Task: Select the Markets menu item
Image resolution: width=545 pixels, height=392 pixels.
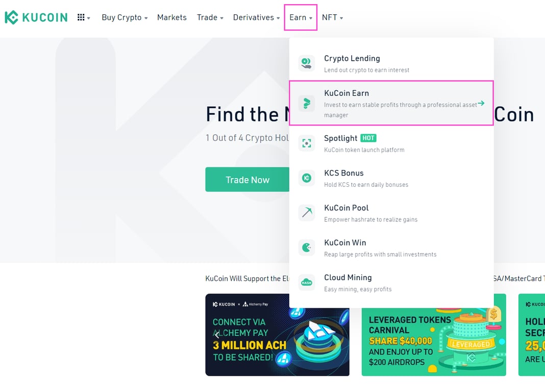Action: 172,17
